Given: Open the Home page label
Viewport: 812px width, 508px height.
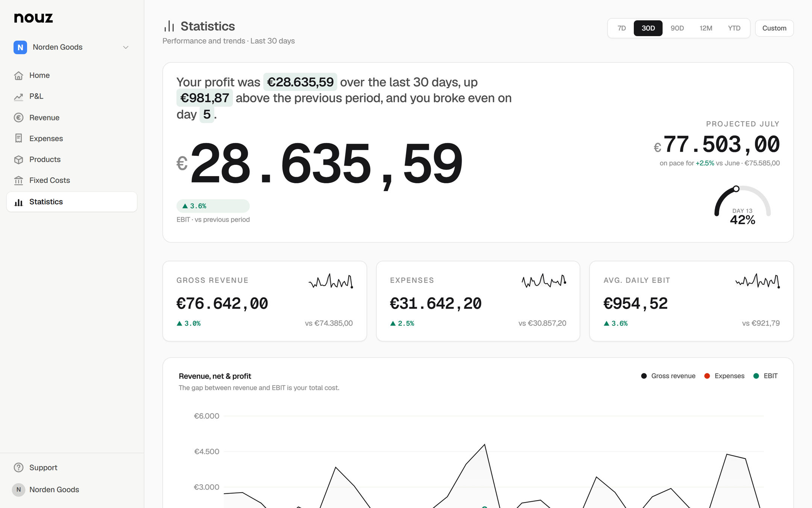Looking at the screenshot, I should point(39,75).
